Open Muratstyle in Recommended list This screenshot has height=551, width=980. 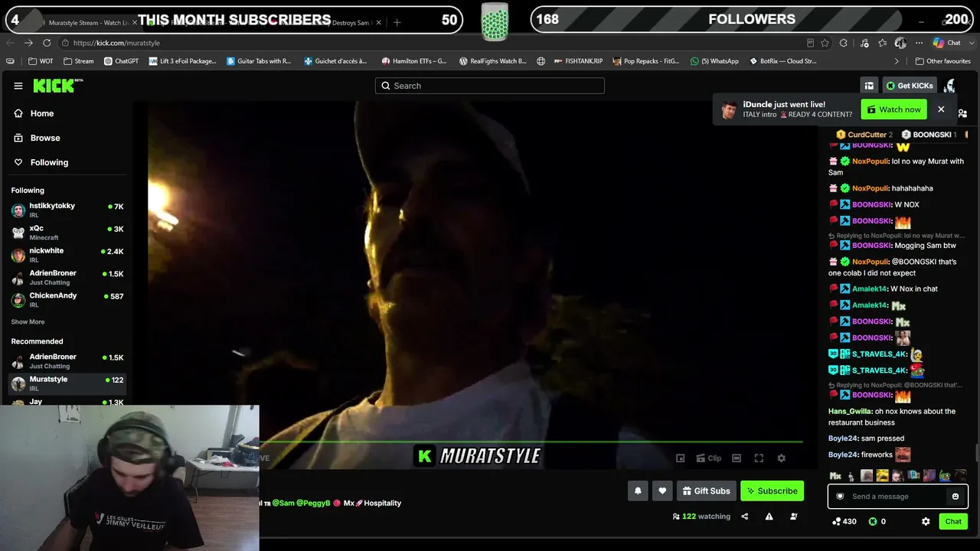[x=67, y=383]
